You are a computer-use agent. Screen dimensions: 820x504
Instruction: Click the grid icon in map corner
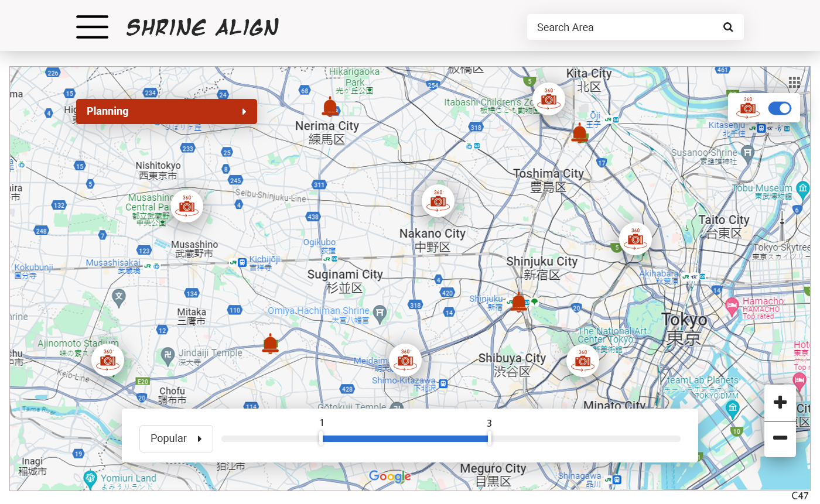point(794,83)
